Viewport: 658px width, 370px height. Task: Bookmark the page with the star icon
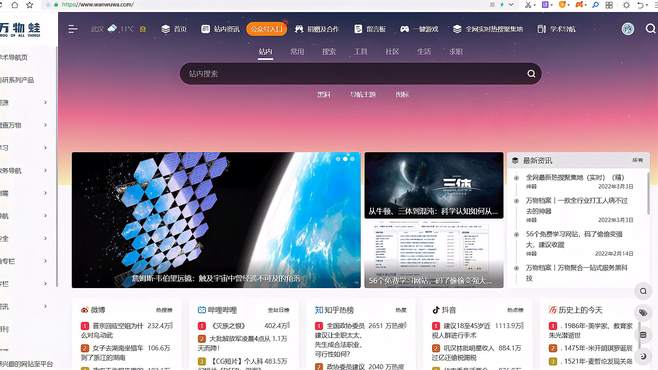pos(29,5)
